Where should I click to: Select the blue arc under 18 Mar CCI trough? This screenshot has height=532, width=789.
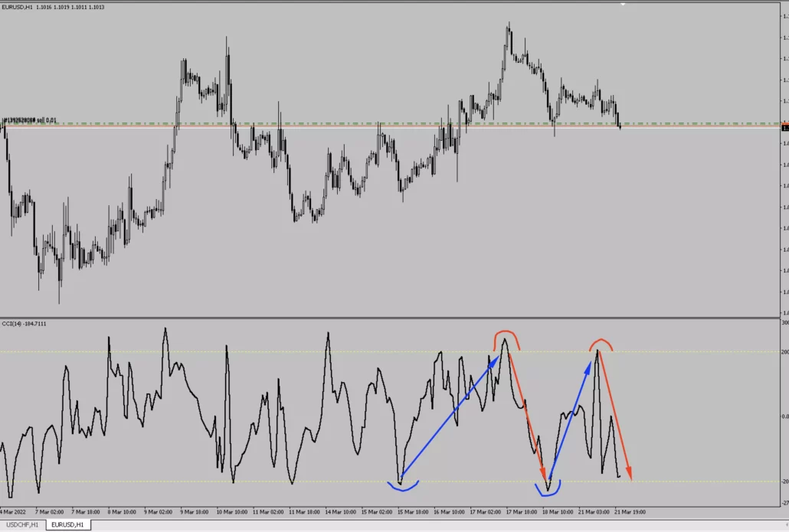pos(548,491)
